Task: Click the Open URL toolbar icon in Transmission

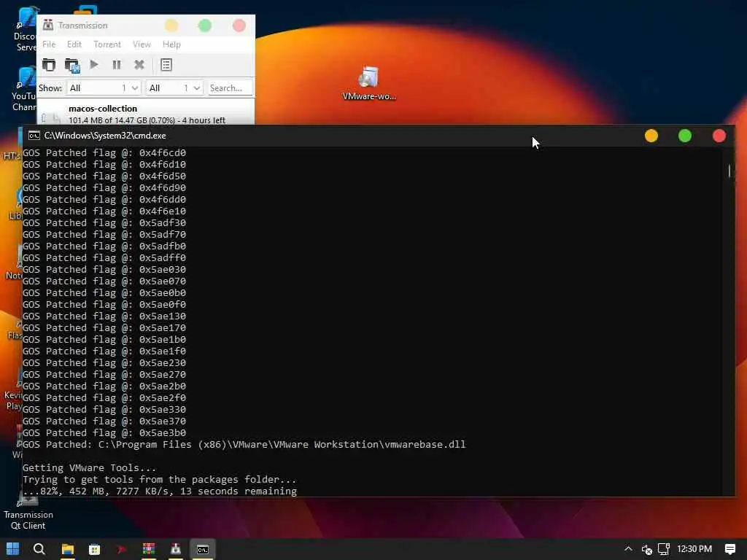Action: 72,65
